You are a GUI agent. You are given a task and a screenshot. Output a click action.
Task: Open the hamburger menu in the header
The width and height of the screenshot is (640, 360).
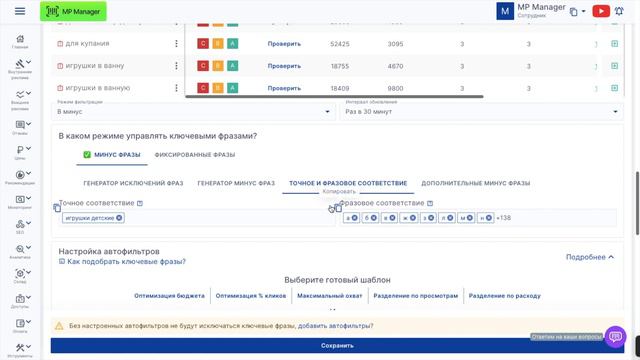[x=20, y=11]
